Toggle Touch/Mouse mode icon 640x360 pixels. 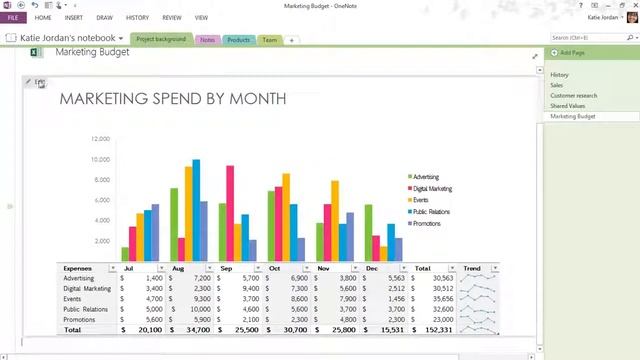coord(59,5)
